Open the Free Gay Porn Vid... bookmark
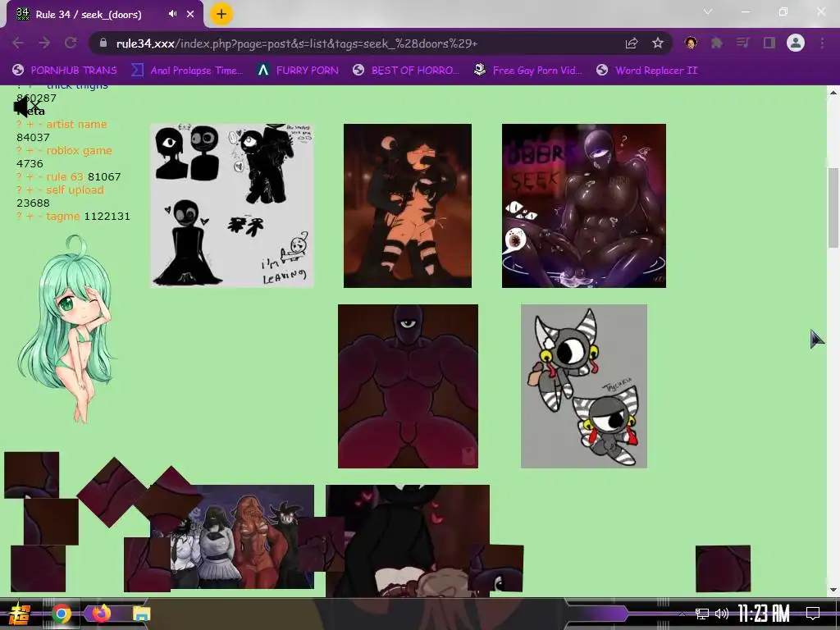 [x=527, y=71]
